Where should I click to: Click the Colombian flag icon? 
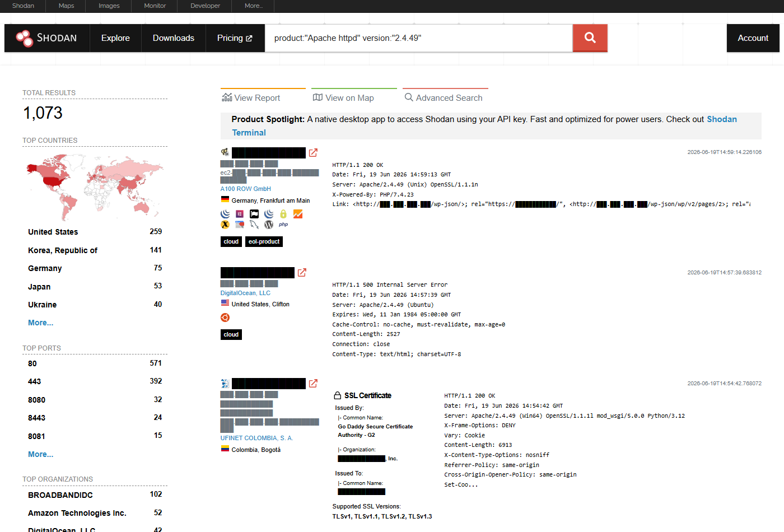tap(225, 449)
